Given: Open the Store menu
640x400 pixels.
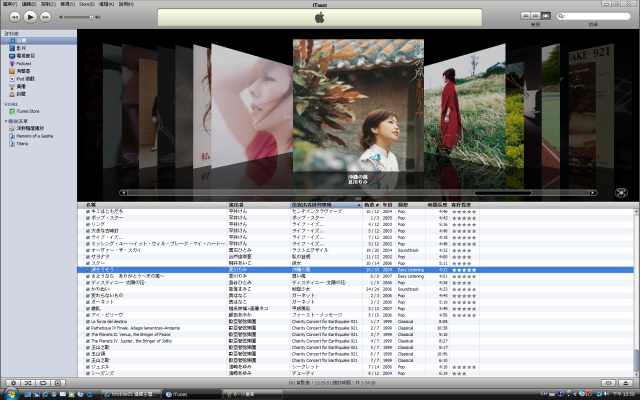Looking at the screenshot, I should pyautogui.click(x=87, y=4).
